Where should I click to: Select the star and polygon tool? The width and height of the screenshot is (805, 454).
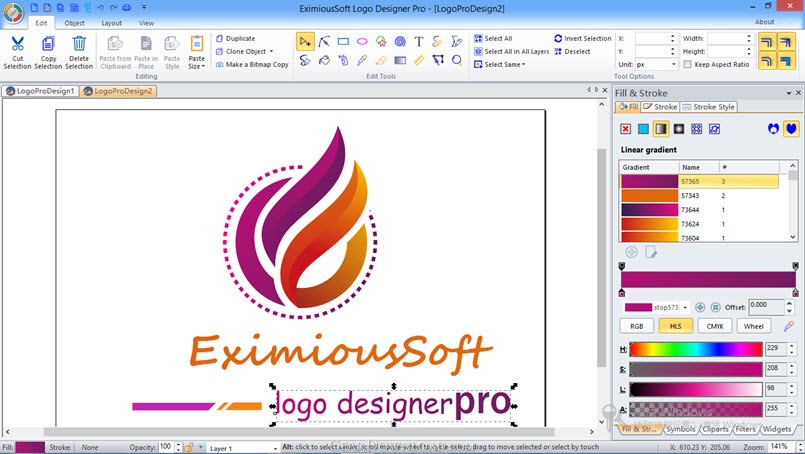pyautogui.click(x=381, y=42)
